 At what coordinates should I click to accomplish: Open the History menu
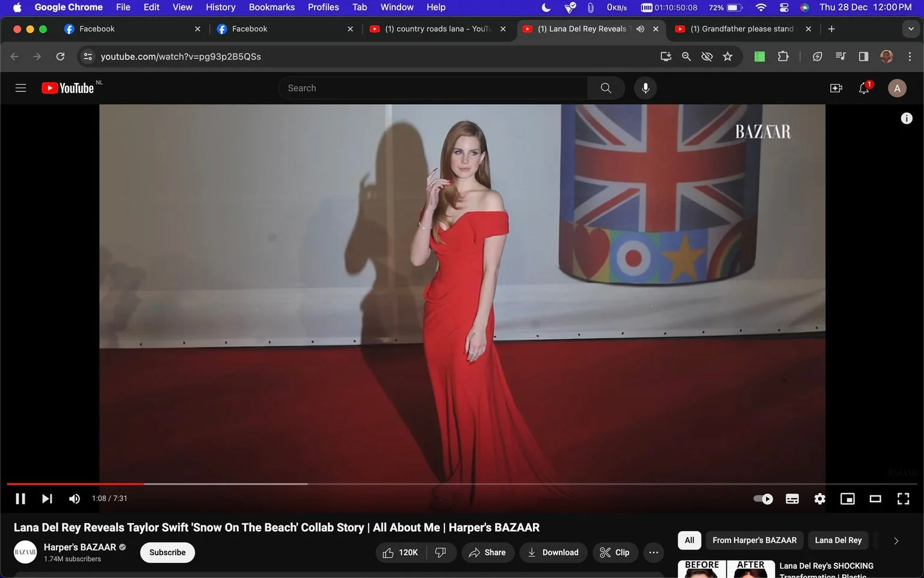click(220, 7)
